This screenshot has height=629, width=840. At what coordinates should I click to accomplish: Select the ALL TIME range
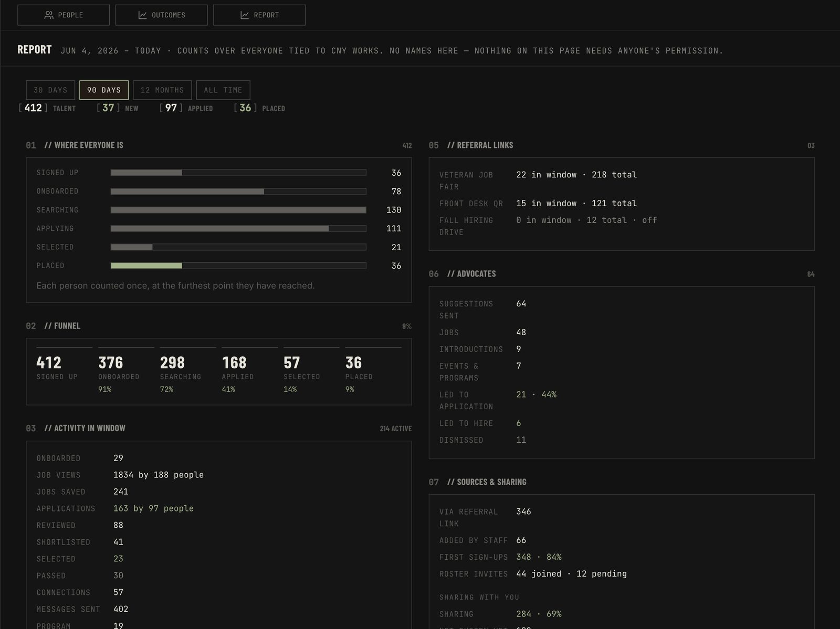pyautogui.click(x=223, y=90)
